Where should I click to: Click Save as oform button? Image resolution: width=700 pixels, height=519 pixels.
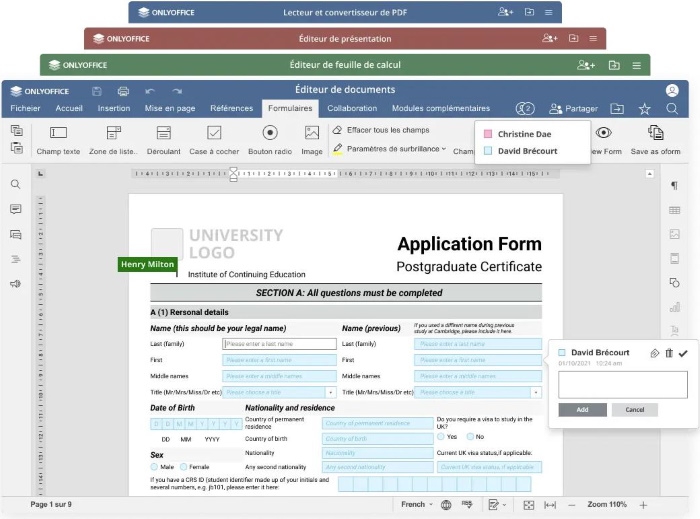(x=655, y=140)
